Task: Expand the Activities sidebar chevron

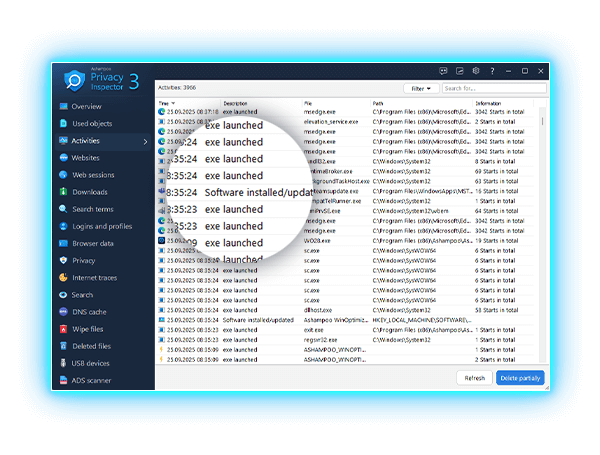Action: point(145,141)
